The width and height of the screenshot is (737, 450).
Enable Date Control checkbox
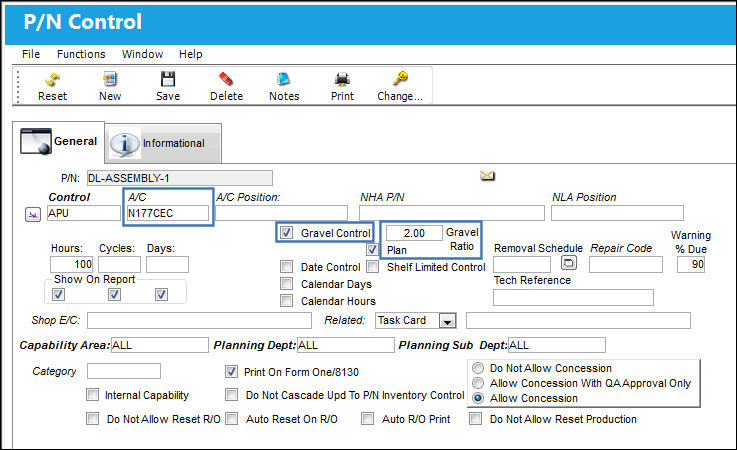tap(286, 267)
